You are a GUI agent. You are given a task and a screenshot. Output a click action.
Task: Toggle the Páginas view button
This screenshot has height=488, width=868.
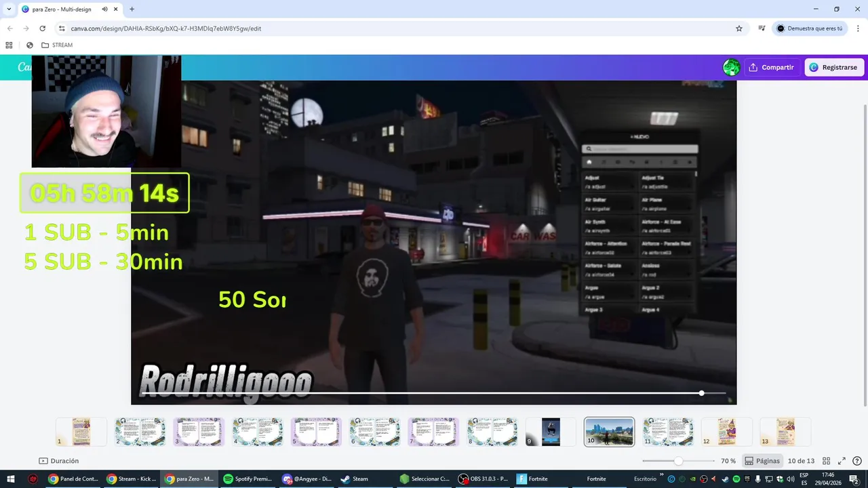762,461
